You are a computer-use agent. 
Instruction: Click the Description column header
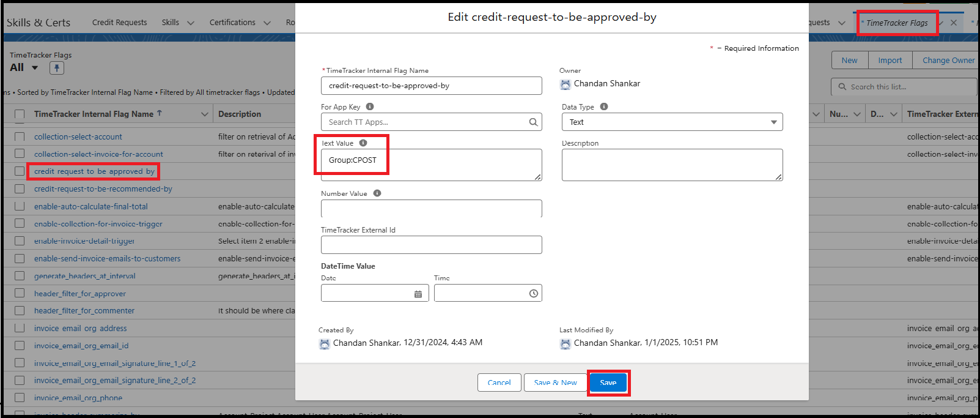[240, 114]
